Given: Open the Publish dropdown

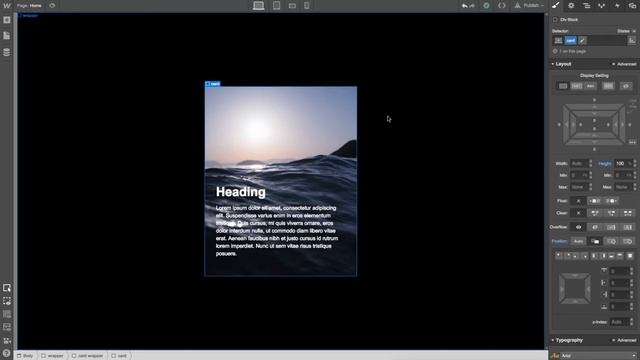Looking at the screenshot, I should 529,6.
